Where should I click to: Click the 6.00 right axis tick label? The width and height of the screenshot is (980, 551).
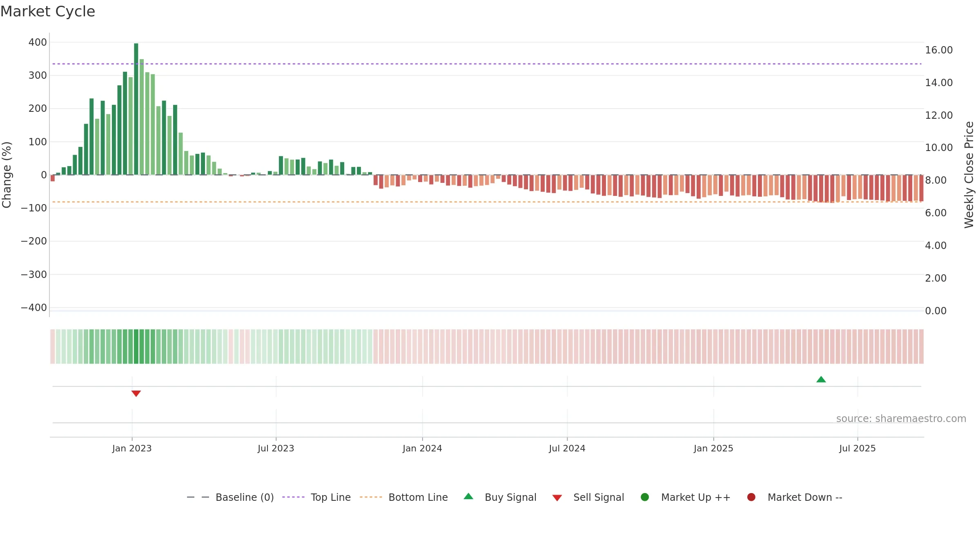[x=935, y=213]
